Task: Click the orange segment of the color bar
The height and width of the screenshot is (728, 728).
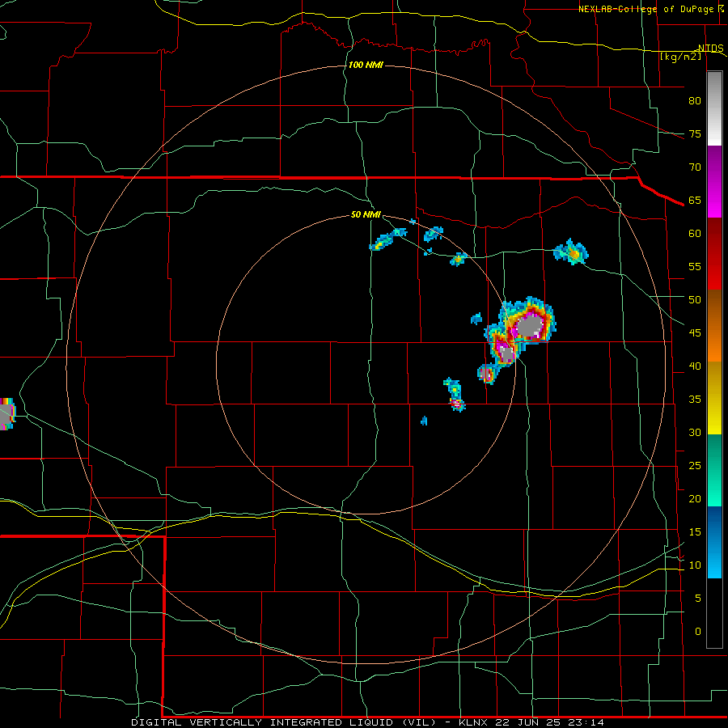Action: [x=714, y=326]
